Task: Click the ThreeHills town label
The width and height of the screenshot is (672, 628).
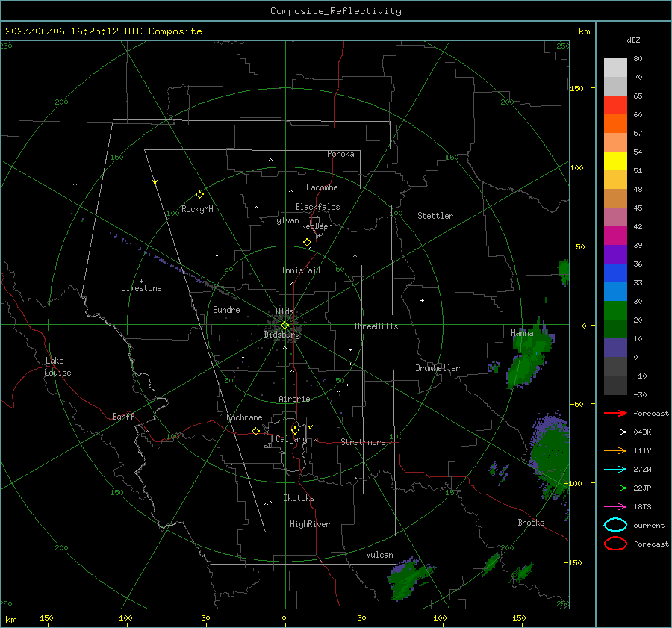Action: tap(376, 326)
